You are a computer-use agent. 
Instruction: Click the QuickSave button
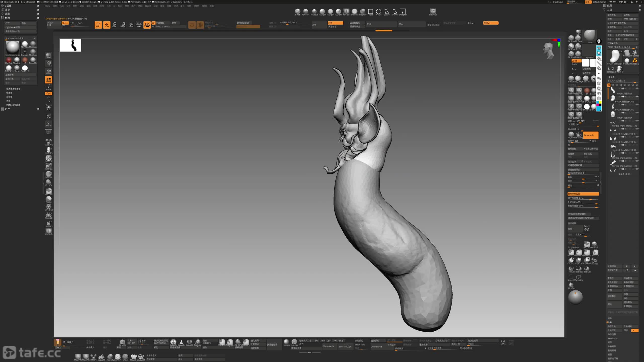pyautogui.click(x=558, y=2)
